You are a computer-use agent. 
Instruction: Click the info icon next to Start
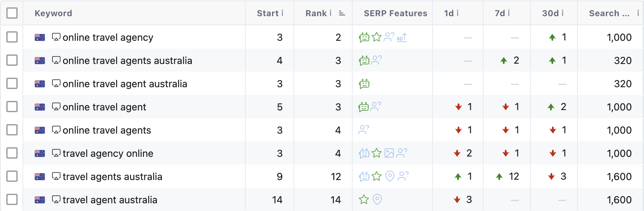coord(282,13)
